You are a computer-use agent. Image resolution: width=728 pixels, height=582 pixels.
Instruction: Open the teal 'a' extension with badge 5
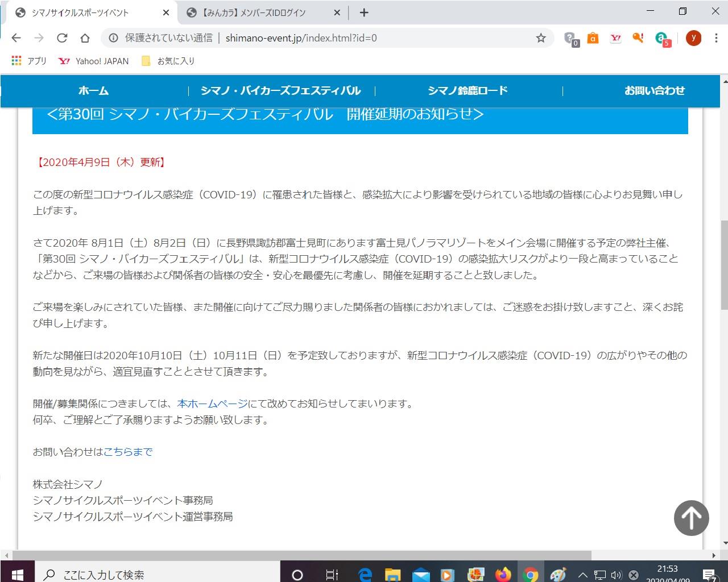tap(662, 38)
